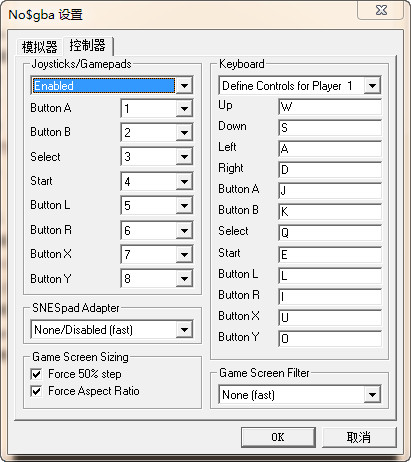Toggle the Force Aspect Ratio checkbox
This screenshot has height=462, width=411.
(x=36, y=391)
